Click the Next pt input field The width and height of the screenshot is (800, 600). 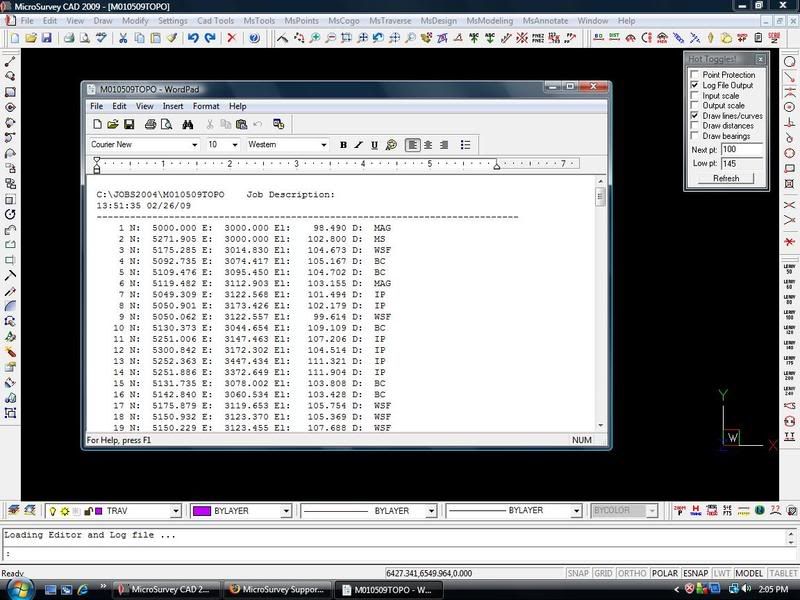(x=742, y=149)
